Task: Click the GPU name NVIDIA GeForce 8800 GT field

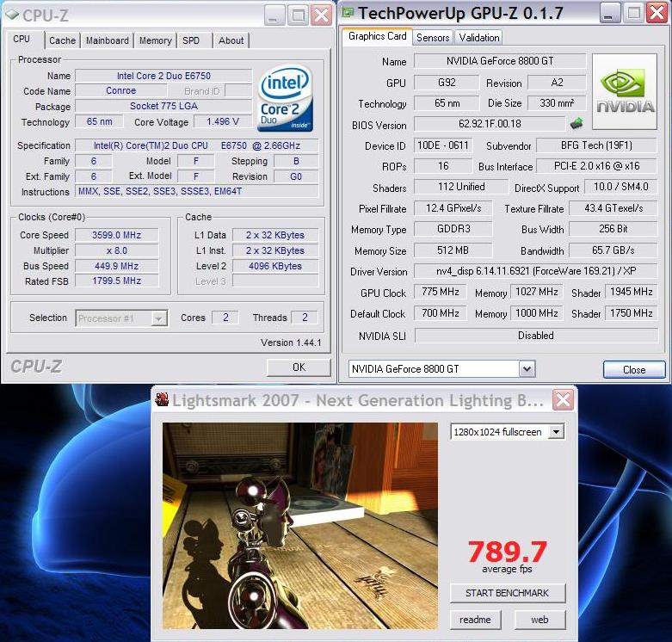Action: click(x=500, y=61)
